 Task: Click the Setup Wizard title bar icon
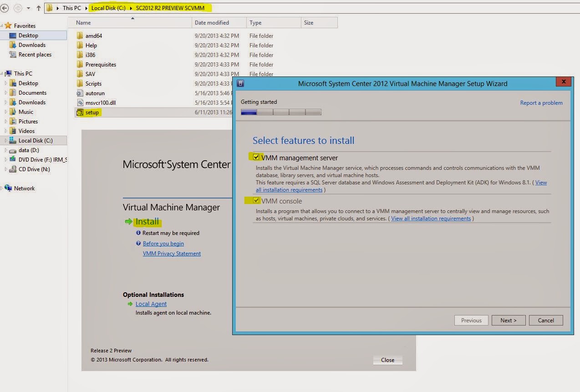pos(240,83)
